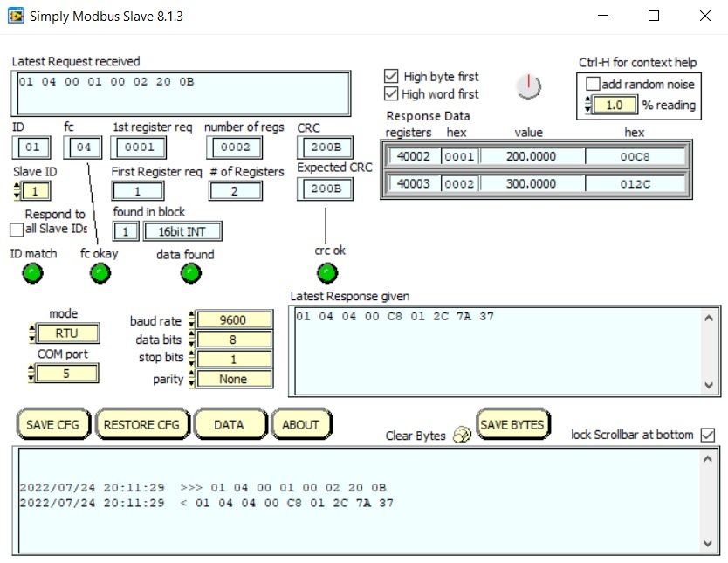The width and height of the screenshot is (728, 563).
Task: Click the Simply Modbus Slave app icon
Action: point(17,17)
